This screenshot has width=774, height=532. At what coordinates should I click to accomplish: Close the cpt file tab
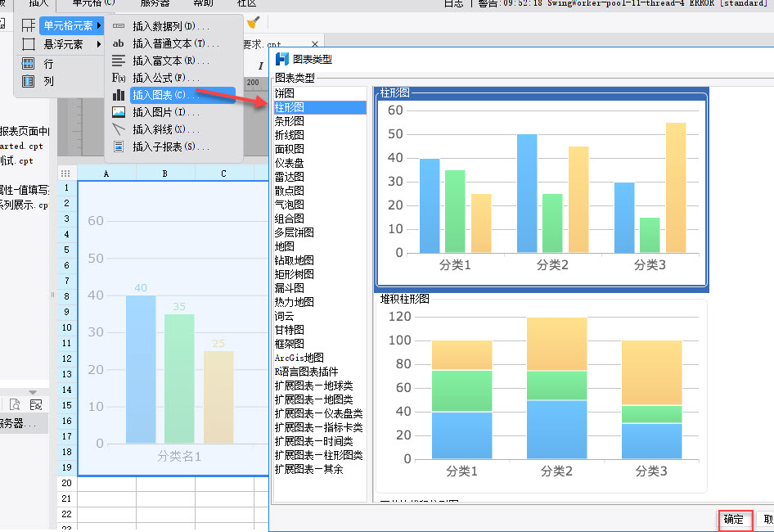coord(315,44)
